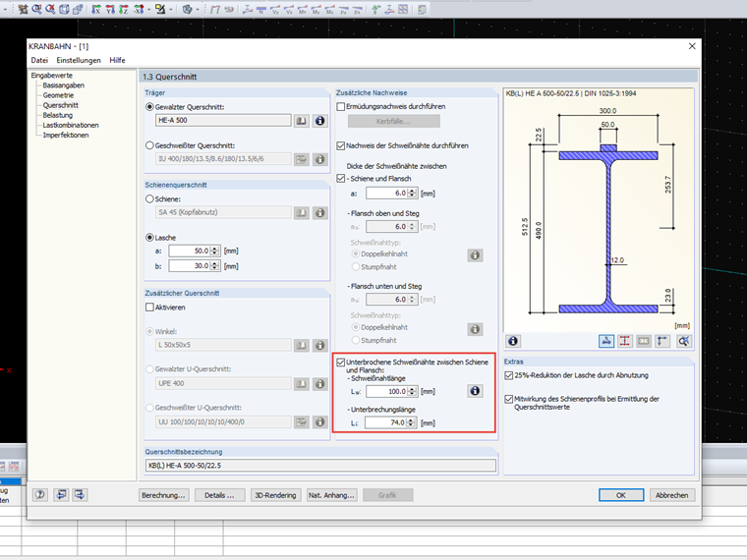Click info button below cross-section preview
747x560 pixels.
click(513, 341)
